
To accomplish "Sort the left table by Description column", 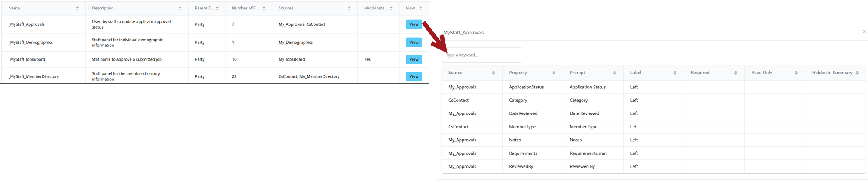I will pos(180,9).
